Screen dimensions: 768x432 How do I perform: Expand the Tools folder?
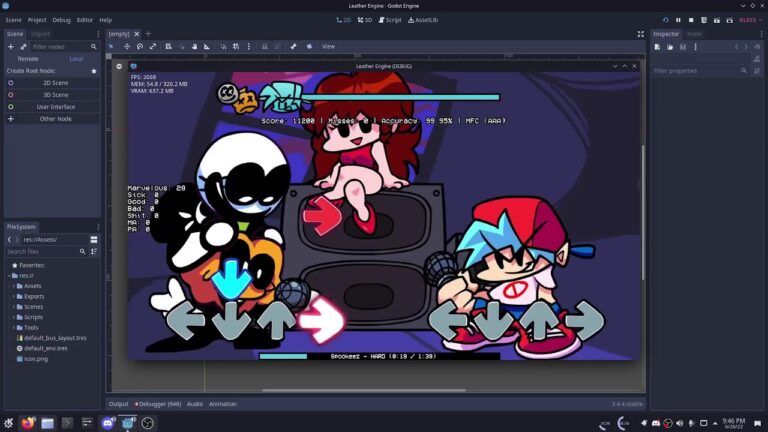click(13, 328)
